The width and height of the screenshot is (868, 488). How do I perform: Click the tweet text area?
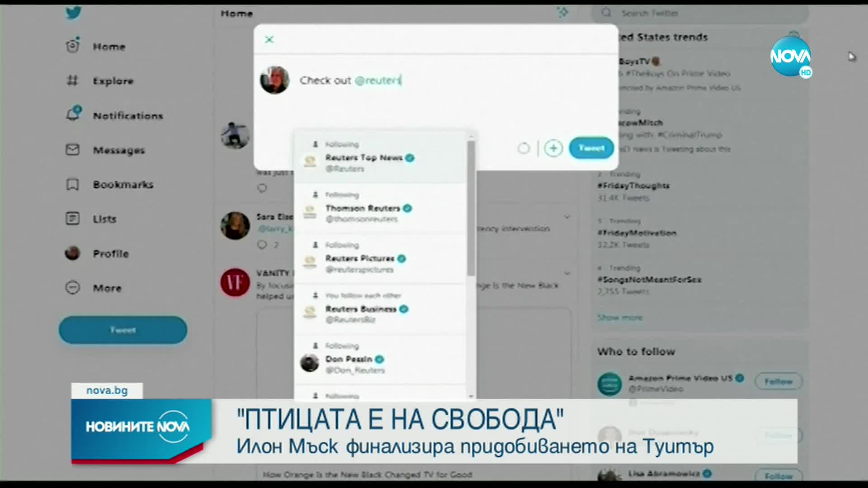point(452,80)
